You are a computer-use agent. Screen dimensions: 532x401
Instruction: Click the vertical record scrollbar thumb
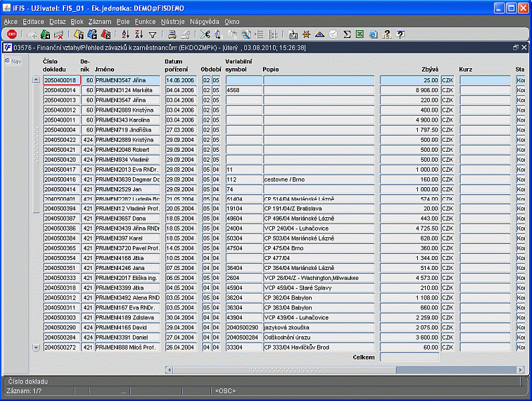(x=36, y=148)
